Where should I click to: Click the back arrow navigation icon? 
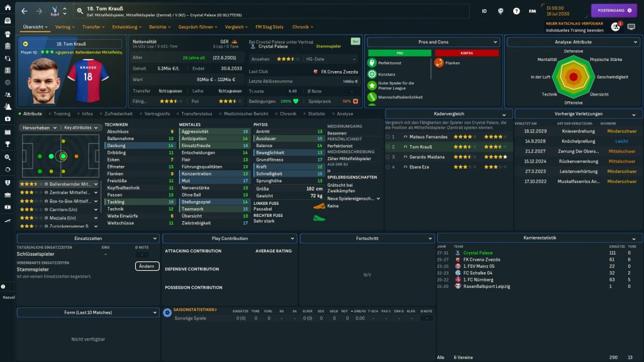[24, 11]
